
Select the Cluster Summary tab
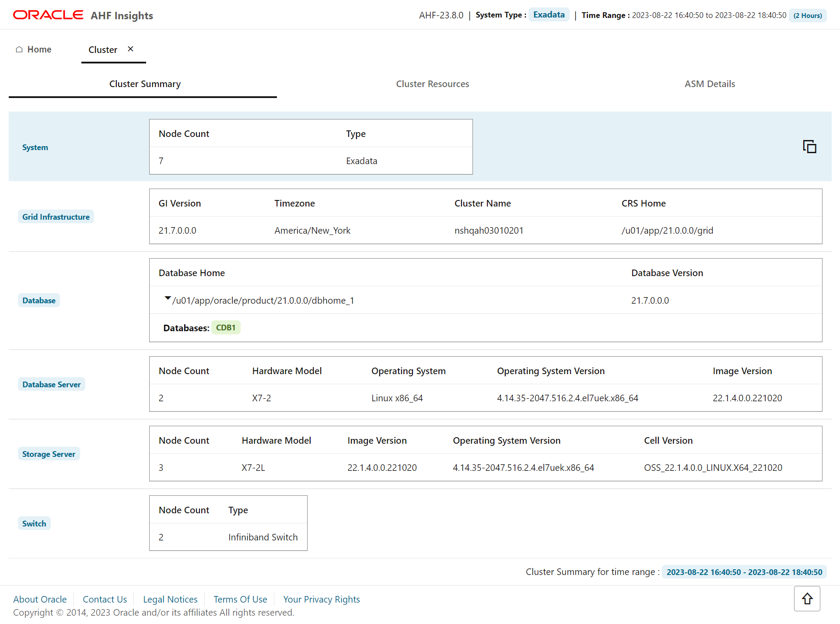[145, 84]
